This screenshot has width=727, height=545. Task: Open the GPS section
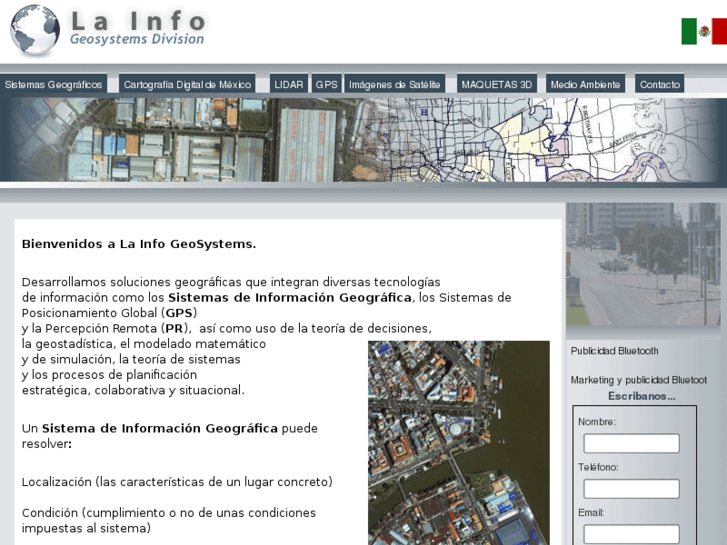326,85
